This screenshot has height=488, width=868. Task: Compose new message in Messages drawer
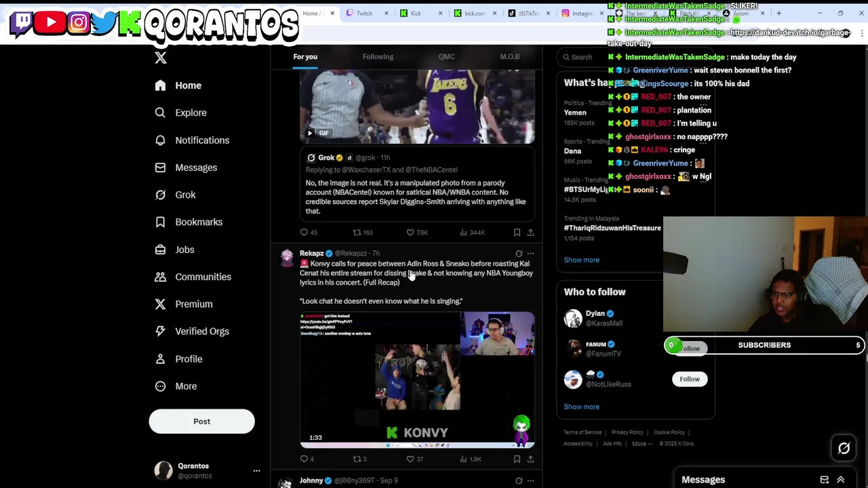pos(824,480)
